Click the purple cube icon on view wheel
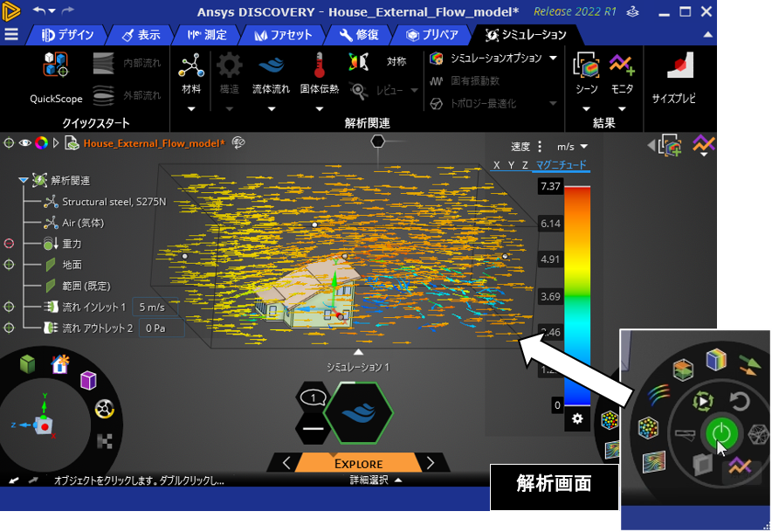 tap(88, 380)
